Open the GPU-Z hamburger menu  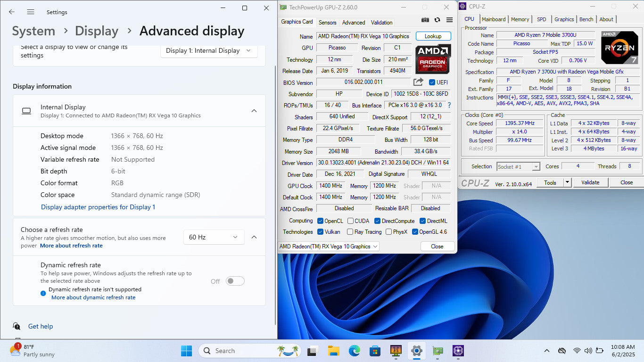click(449, 20)
